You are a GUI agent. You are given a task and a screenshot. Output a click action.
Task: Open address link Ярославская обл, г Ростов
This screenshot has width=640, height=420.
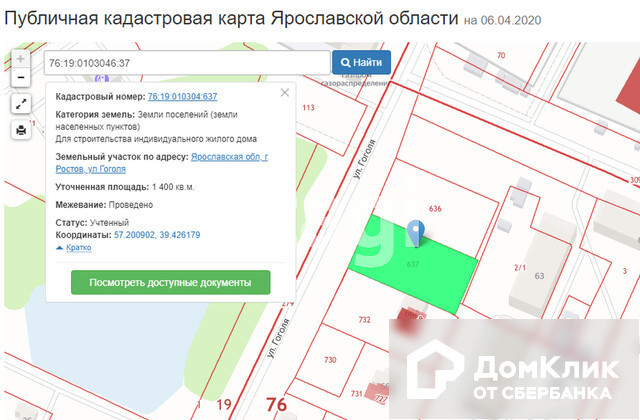click(162, 163)
